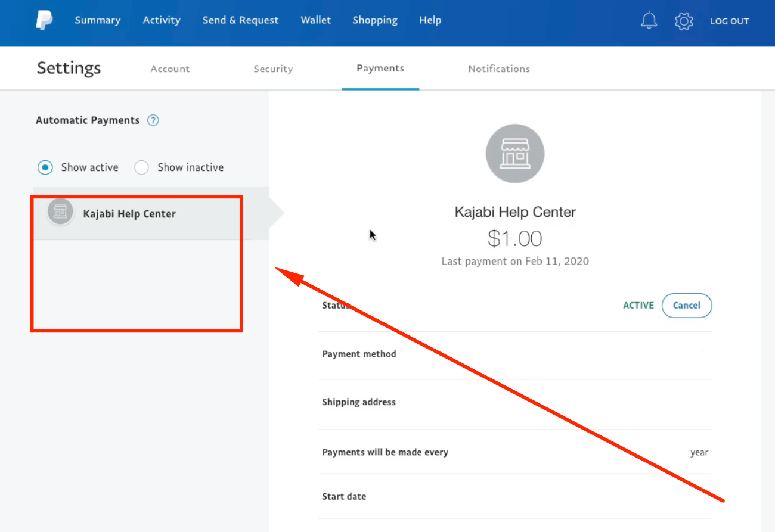The width and height of the screenshot is (775, 532).
Task: Click the Kajabi Help Center store icon in sidebar
Action: click(60, 211)
